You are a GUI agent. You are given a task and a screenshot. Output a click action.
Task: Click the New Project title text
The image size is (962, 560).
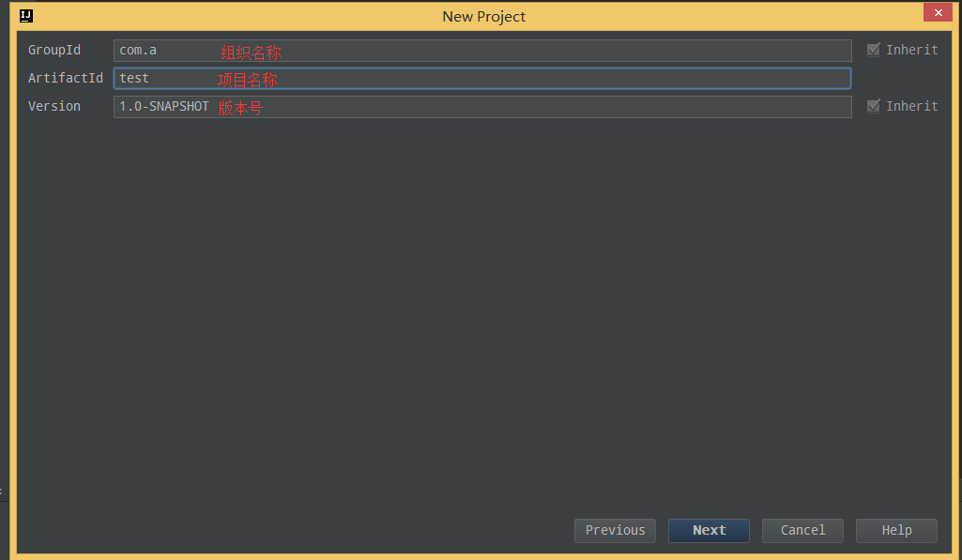pos(484,17)
